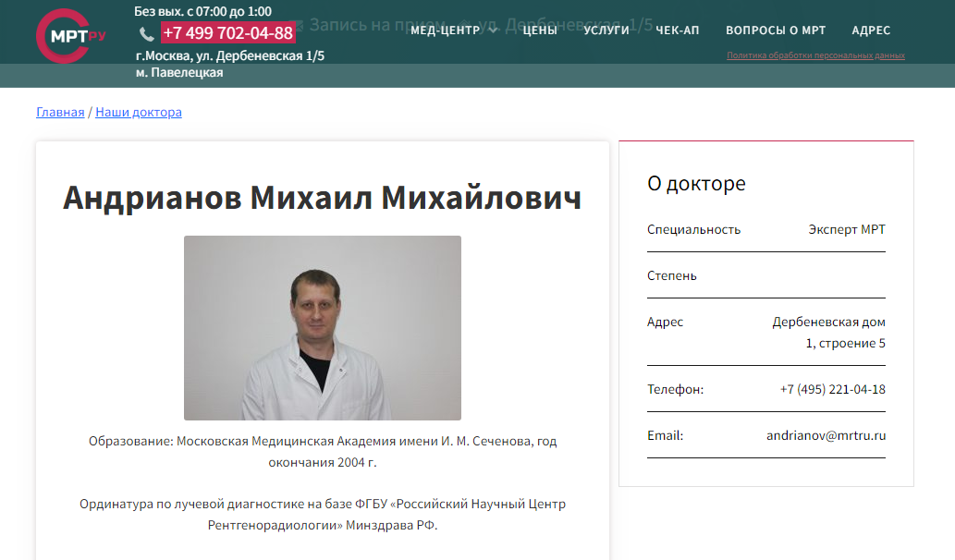The height and width of the screenshot is (560, 955).
Task: Click the doctor name heading Андрианов Михаил Михайлович
Action: point(322,198)
